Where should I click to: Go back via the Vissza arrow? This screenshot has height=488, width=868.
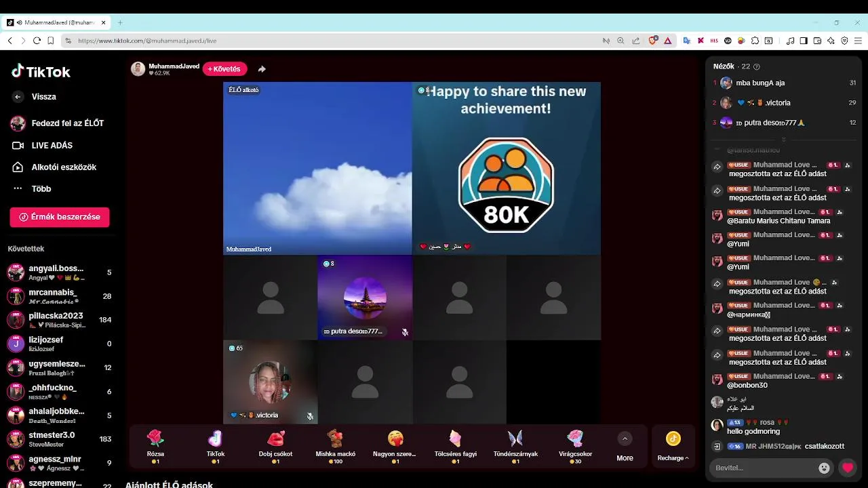(x=18, y=97)
